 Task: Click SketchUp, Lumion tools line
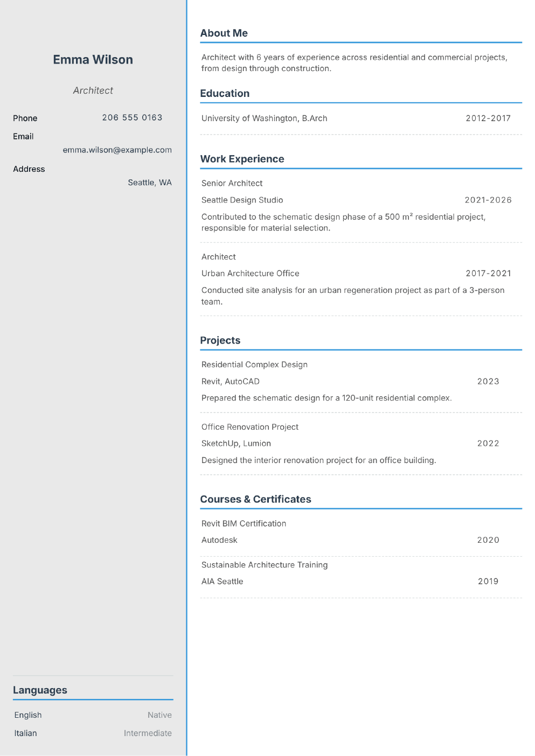[236, 444]
